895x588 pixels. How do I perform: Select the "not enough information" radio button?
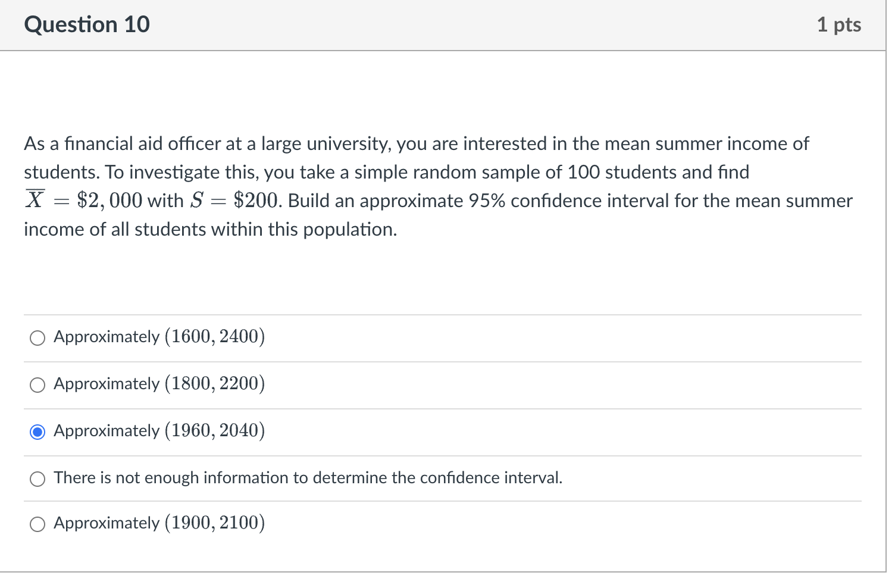pos(37,478)
